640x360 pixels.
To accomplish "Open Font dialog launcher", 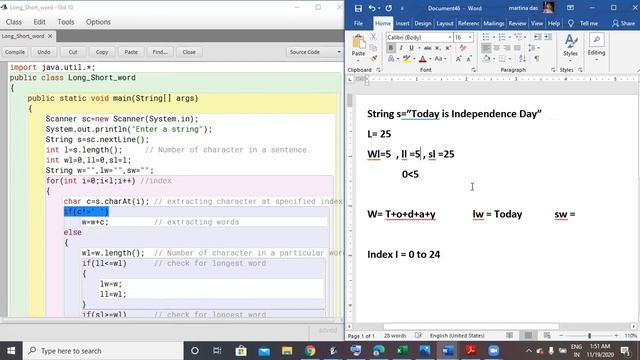I will pyautogui.click(x=473, y=70).
